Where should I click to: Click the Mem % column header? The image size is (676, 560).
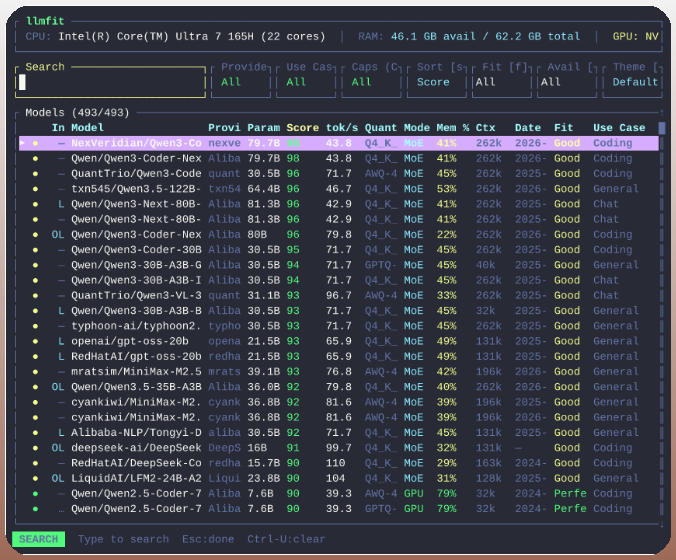point(453,128)
